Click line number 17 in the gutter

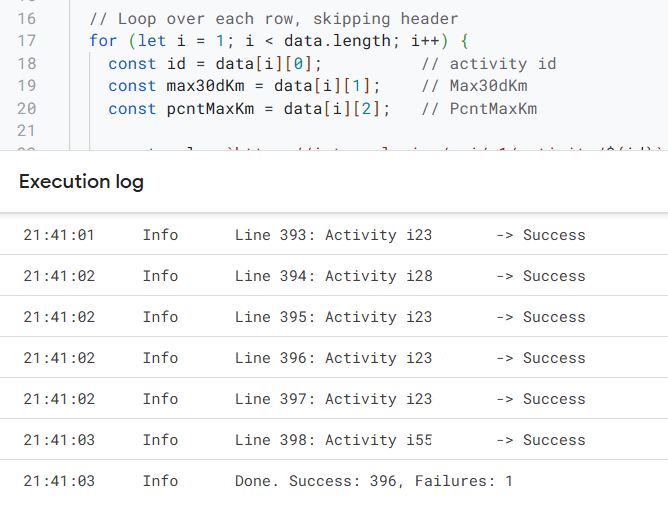[27, 41]
